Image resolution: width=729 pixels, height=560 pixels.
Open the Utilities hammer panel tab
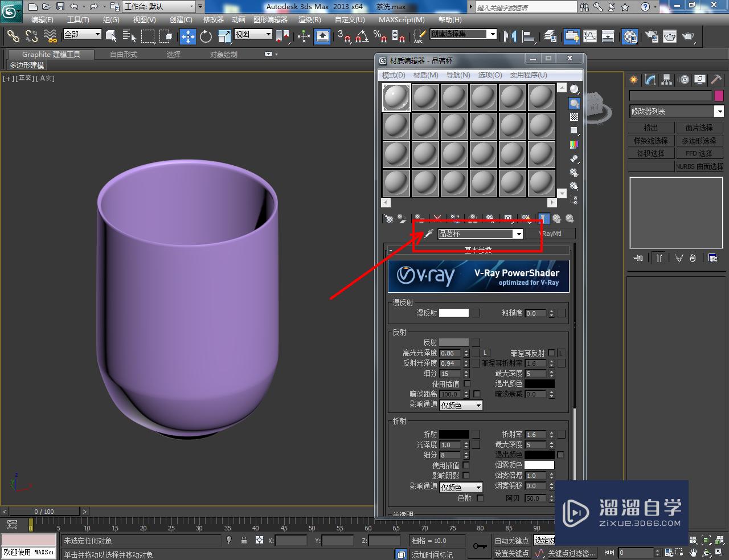tap(716, 80)
